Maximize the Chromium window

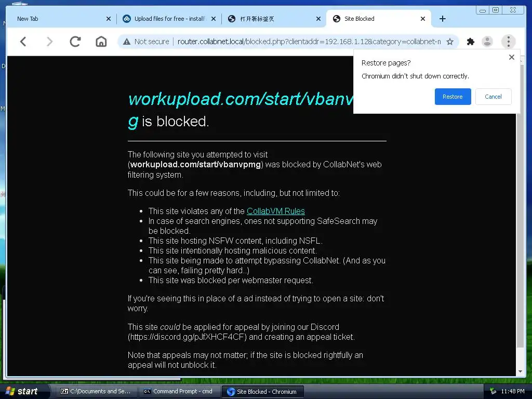click(x=496, y=10)
